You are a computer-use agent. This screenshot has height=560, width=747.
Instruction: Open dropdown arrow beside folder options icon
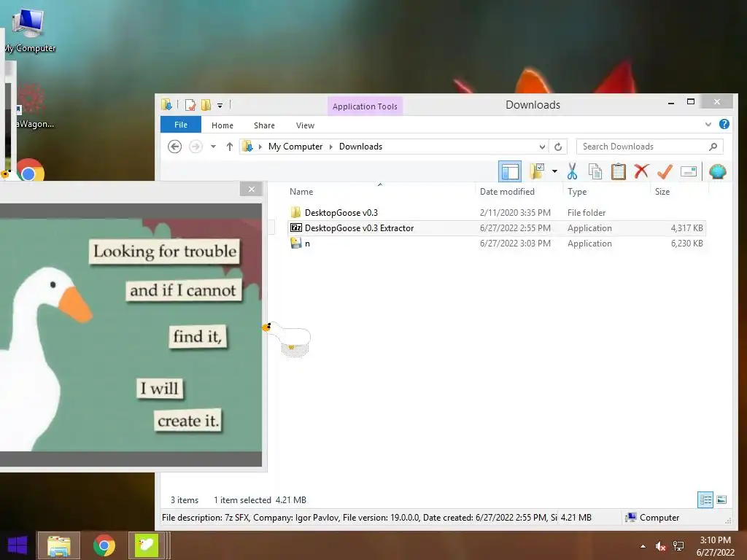tap(554, 171)
